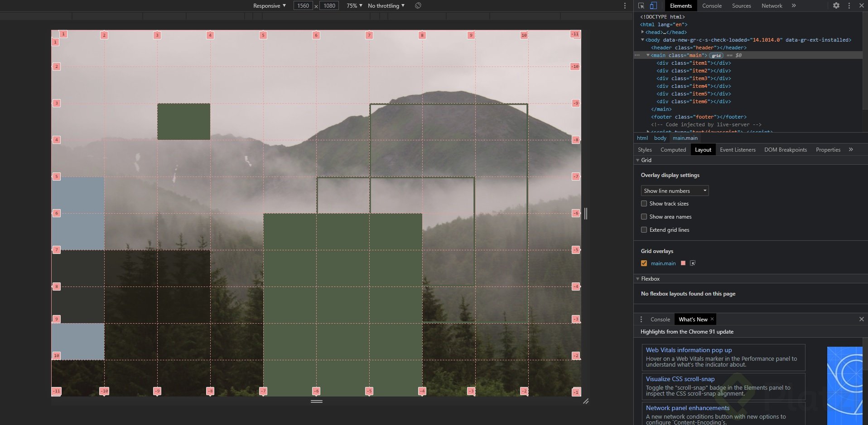Select the What's New drawer tab
868x425 pixels.
(x=693, y=319)
